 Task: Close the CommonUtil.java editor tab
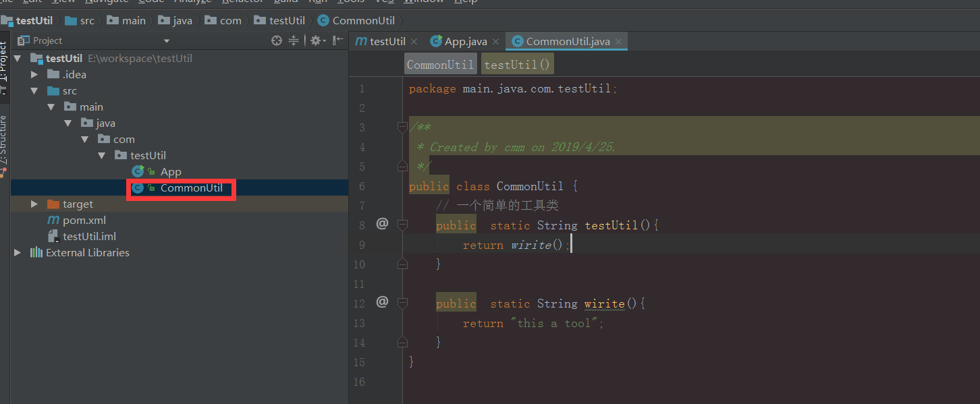618,42
